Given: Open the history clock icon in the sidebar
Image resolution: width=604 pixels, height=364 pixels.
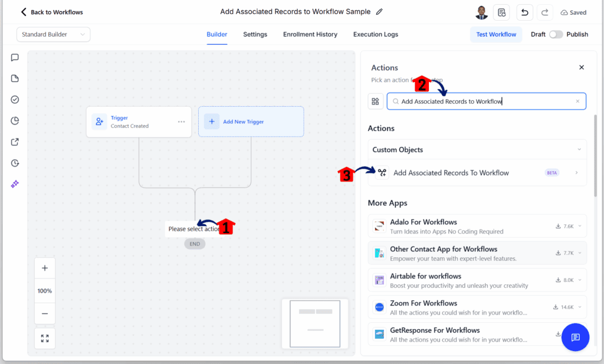Looking at the screenshot, I should coord(14,163).
